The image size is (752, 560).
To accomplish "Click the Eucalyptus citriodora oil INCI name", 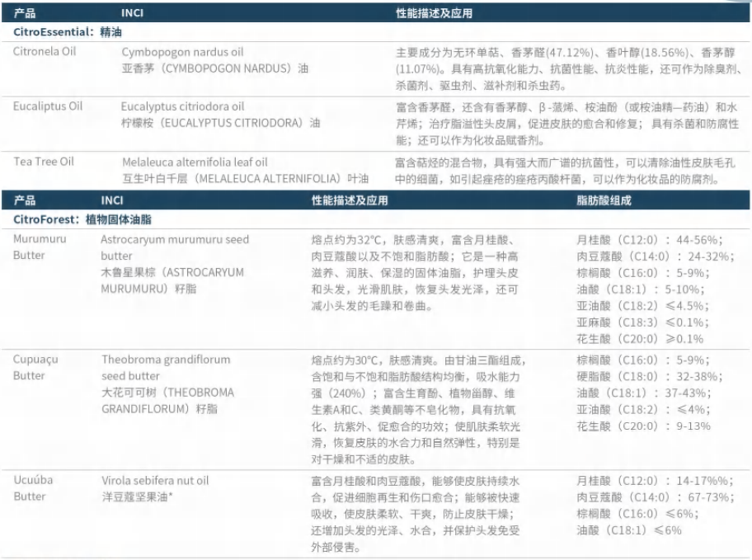I will 183,106.
